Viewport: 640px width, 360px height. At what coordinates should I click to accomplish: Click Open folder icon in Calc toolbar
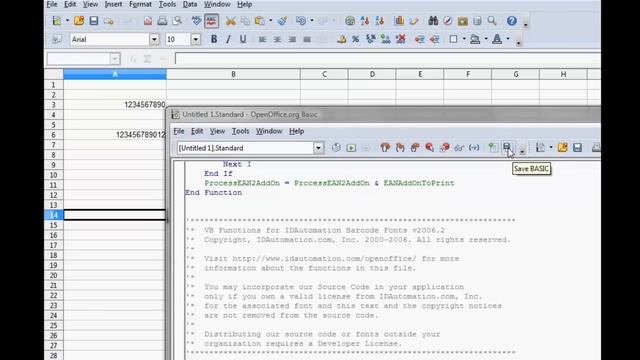tap(79, 21)
